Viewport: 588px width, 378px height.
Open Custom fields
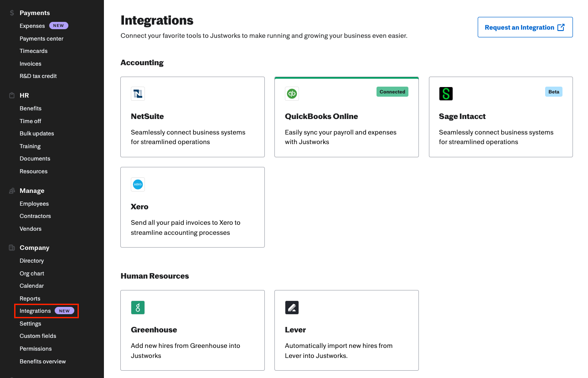[x=38, y=336]
